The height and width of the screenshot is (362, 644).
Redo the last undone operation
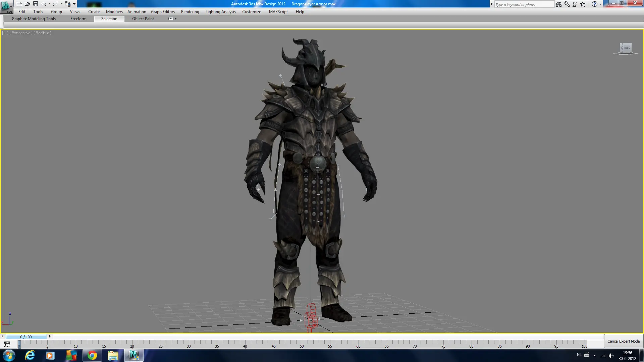tap(55, 4)
